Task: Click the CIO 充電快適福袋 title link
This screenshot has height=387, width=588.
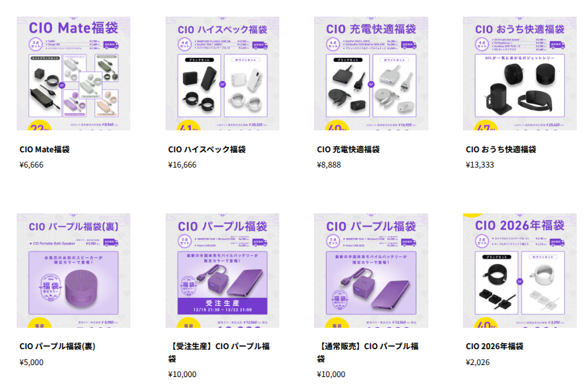Action: click(x=348, y=149)
